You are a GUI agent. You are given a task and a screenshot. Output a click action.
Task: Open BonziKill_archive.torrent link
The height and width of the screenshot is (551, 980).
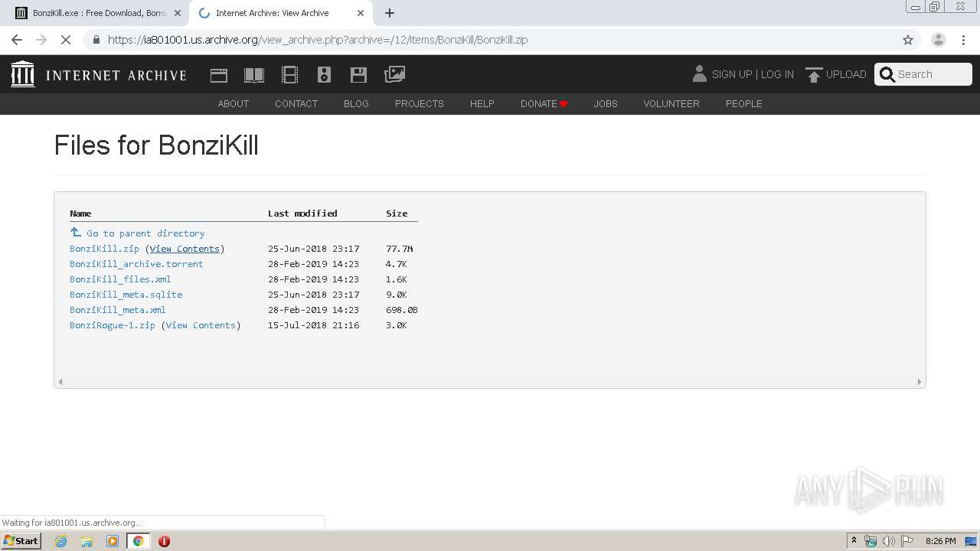(x=136, y=264)
